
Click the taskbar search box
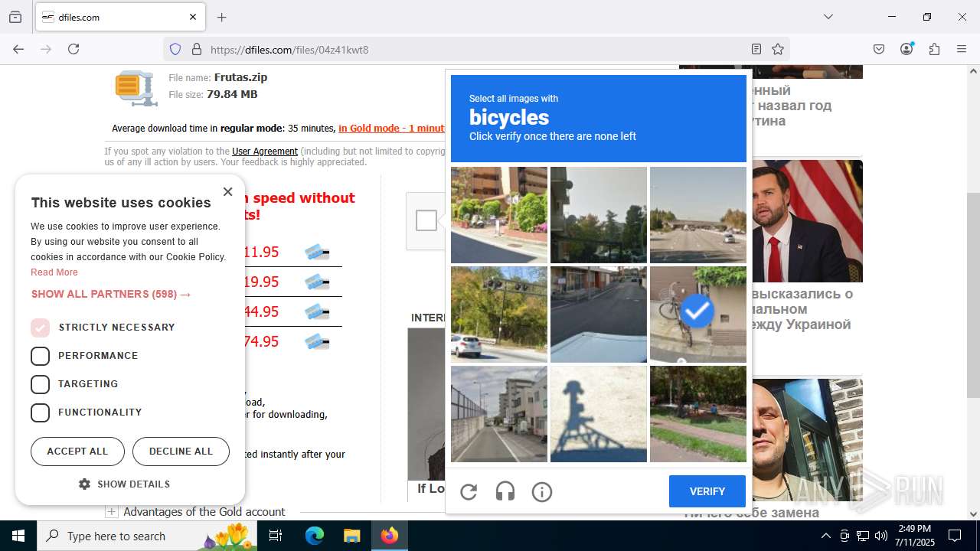click(x=147, y=536)
